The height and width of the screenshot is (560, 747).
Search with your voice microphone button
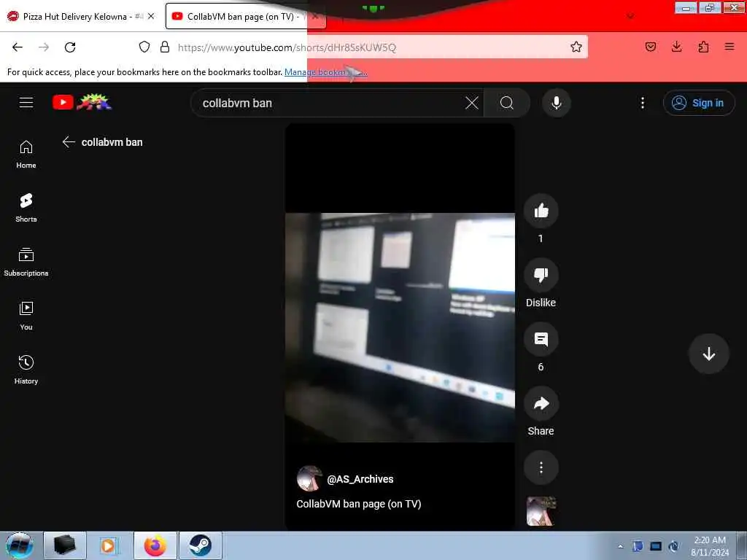point(556,103)
